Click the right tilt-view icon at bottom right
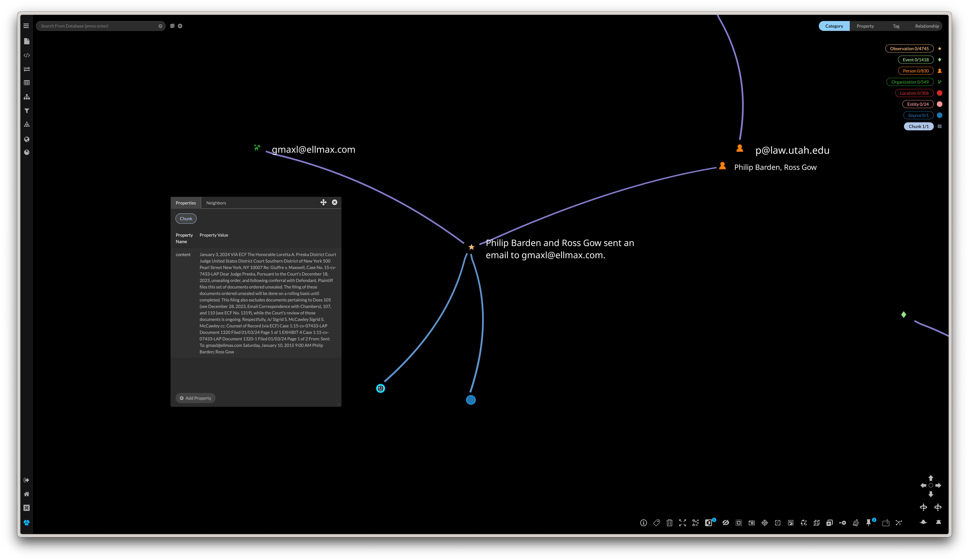Image resolution: width=969 pixels, height=560 pixels. tap(938, 522)
